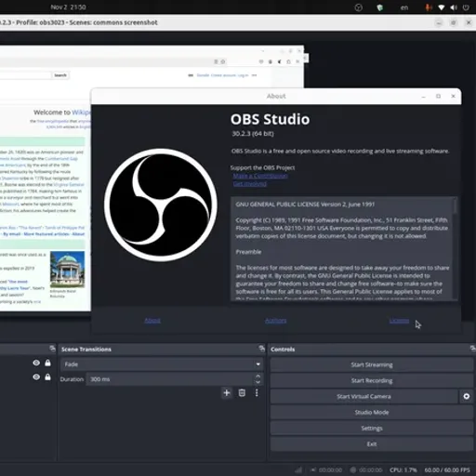Open the power menu icon in top bar

pyautogui.click(x=466, y=7)
